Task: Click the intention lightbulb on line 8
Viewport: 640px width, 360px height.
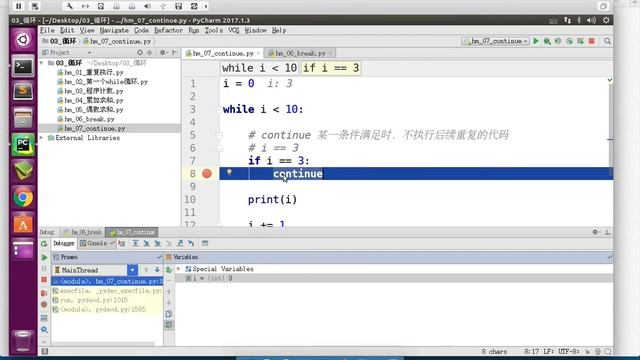Action: [x=229, y=172]
